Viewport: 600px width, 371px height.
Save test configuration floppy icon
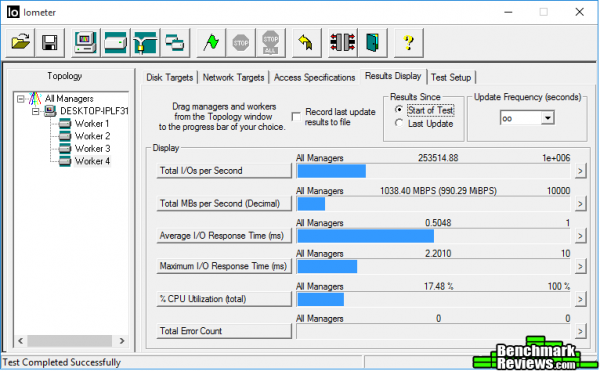pos(50,42)
